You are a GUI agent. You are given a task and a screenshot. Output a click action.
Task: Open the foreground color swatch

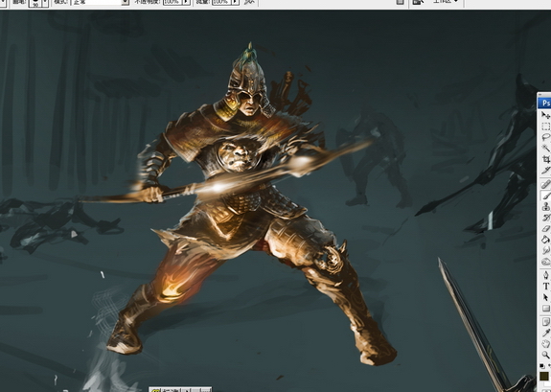(545, 377)
